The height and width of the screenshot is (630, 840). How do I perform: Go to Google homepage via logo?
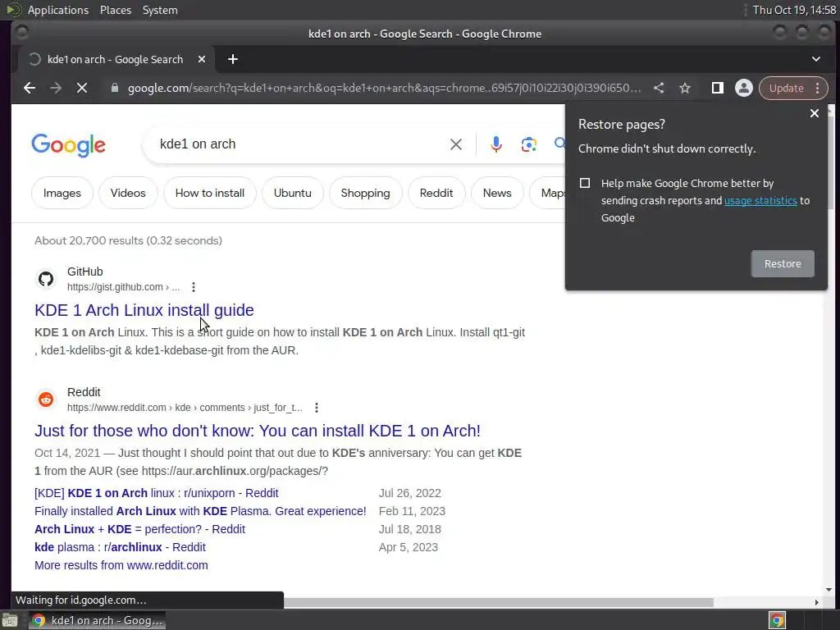(69, 145)
